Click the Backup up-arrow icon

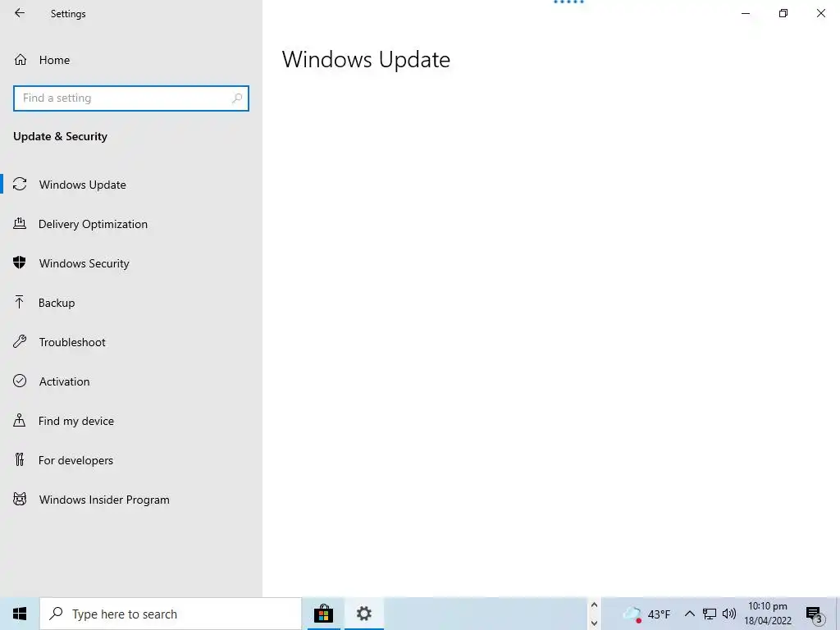pos(20,302)
